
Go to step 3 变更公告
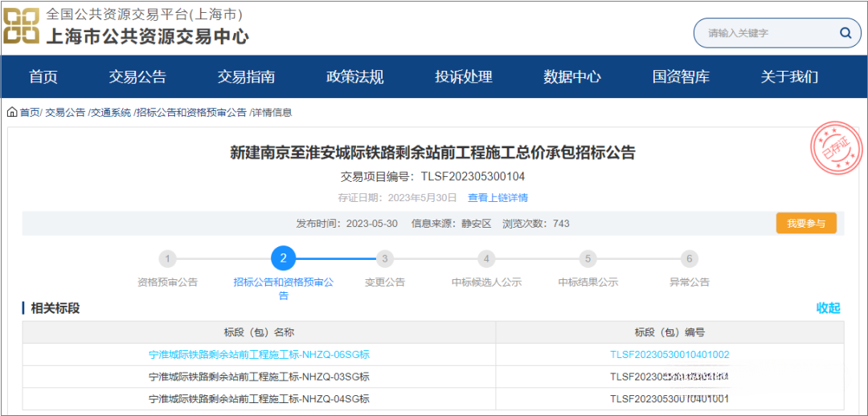(385, 259)
